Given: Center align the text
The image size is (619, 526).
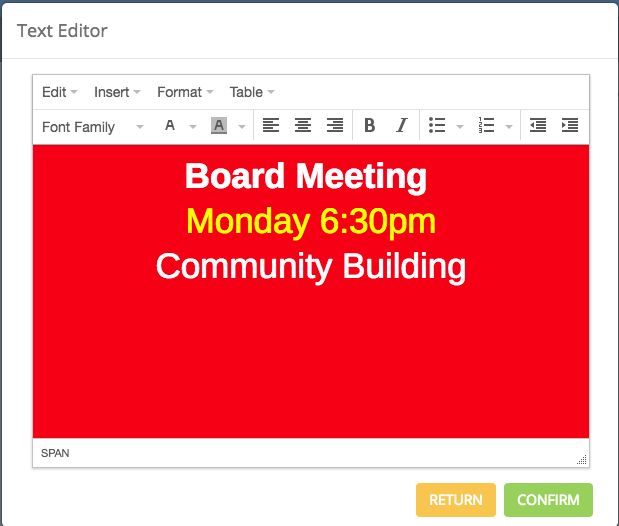Looking at the screenshot, I should tap(303, 126).
